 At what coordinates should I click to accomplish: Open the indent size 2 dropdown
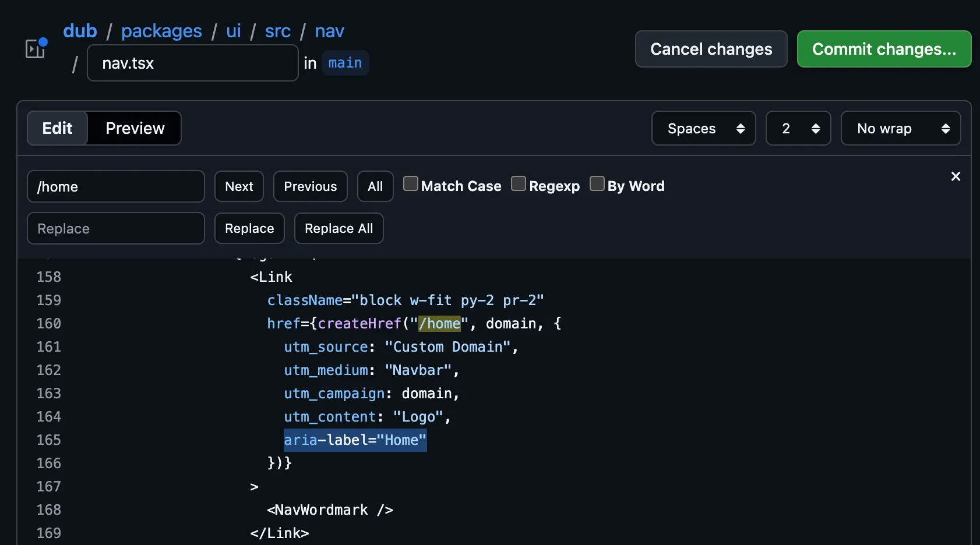pyautogui.click(x=798, y=128)
